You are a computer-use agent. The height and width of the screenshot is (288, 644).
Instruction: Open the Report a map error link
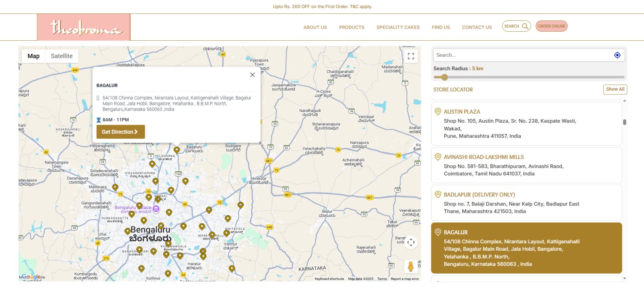tap(404, 279)
